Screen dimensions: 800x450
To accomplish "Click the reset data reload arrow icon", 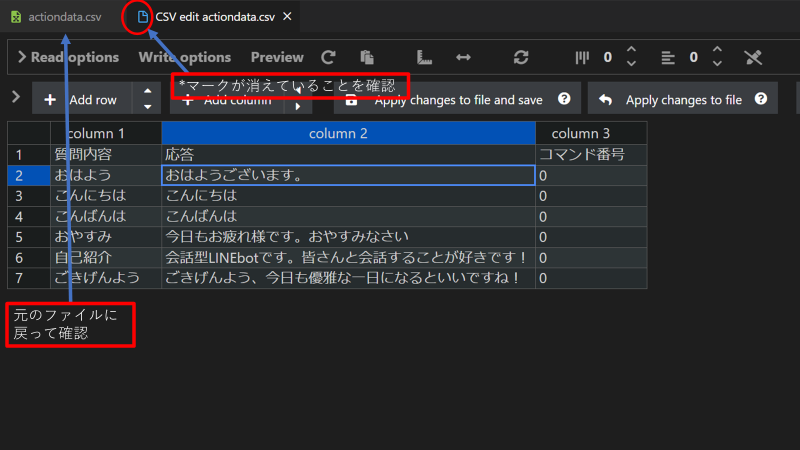I will click(x=328, y=57).
